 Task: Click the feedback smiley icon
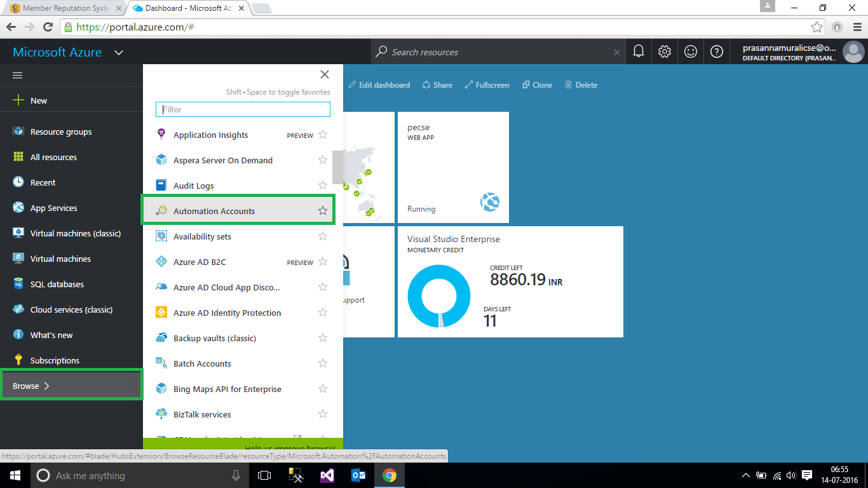point(691,52)
